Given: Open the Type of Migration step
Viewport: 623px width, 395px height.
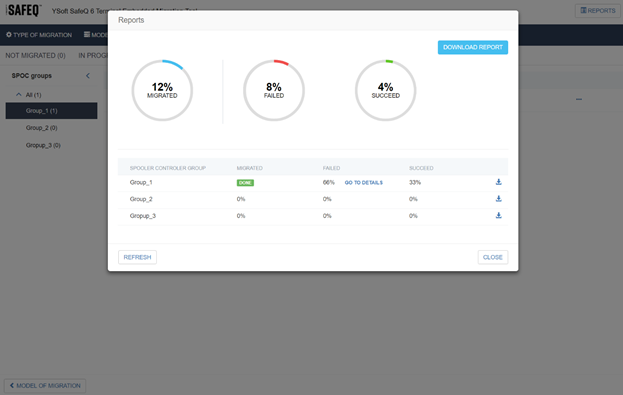Looking at the screenshot, I should click(x=39, y=35).
